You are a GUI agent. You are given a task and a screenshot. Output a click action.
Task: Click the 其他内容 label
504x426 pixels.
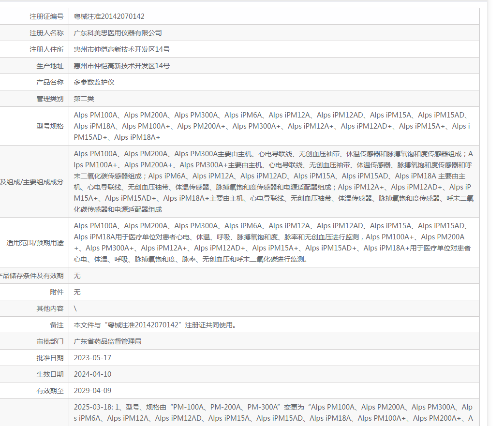coord(50,308)
